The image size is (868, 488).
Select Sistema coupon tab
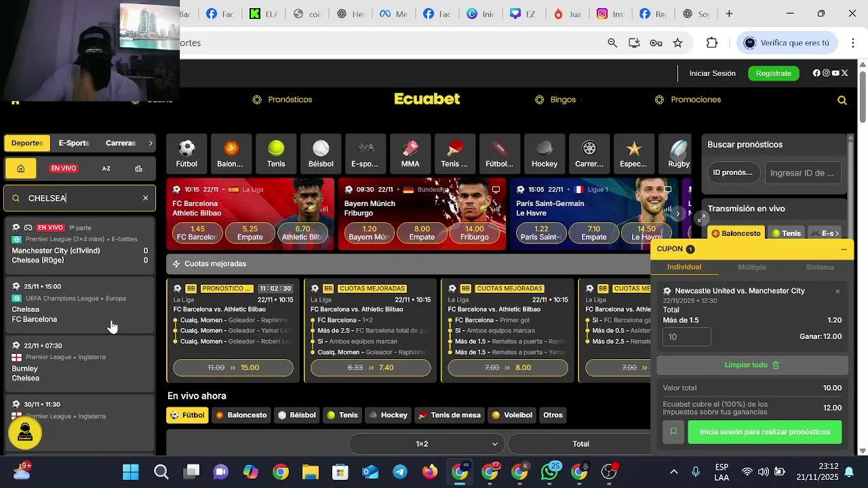820,267
